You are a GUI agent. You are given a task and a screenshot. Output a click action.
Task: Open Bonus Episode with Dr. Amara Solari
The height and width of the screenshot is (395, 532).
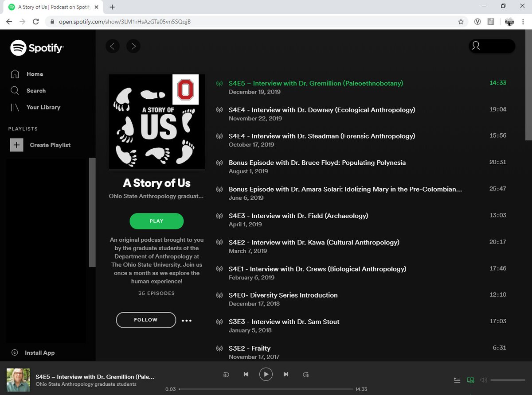click(x=345, y=189)
